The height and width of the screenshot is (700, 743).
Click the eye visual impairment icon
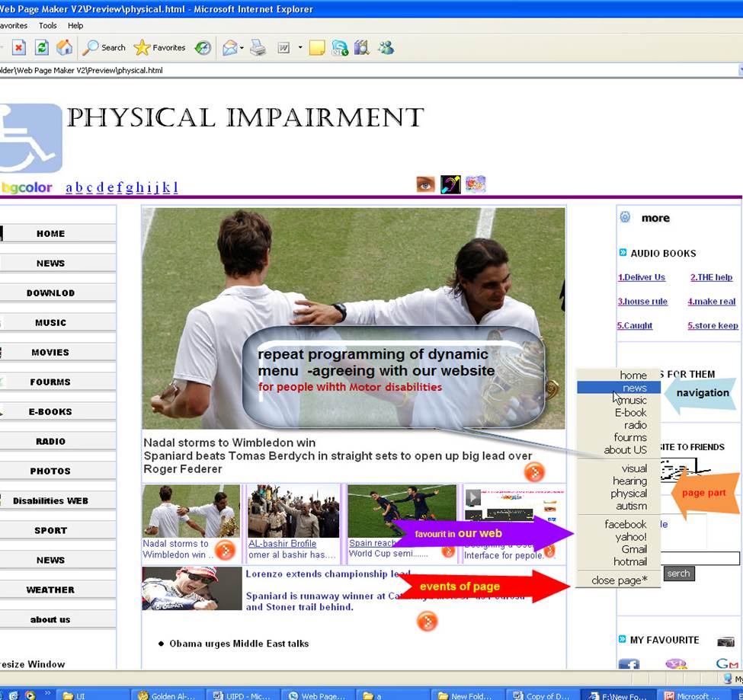(426, 184)
